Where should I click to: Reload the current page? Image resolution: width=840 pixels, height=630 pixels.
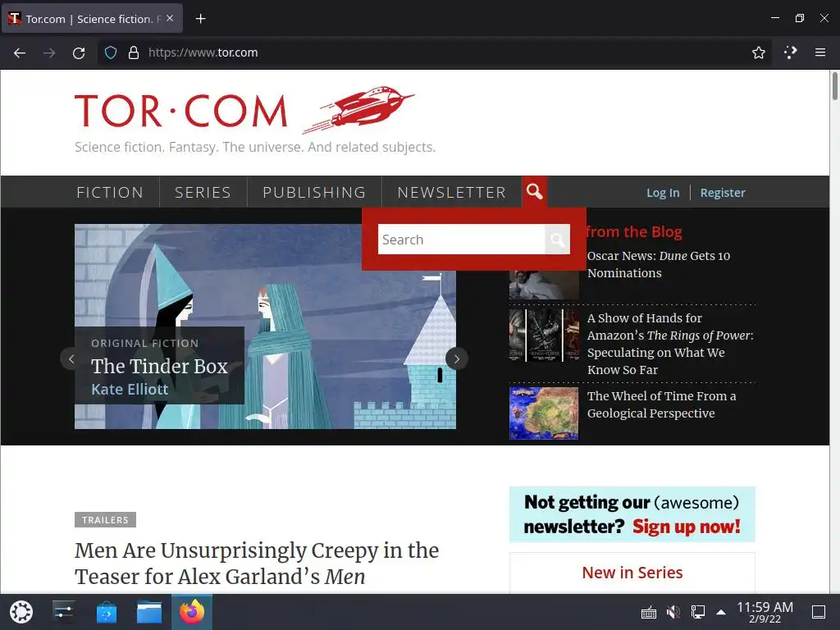click(79, 52)
